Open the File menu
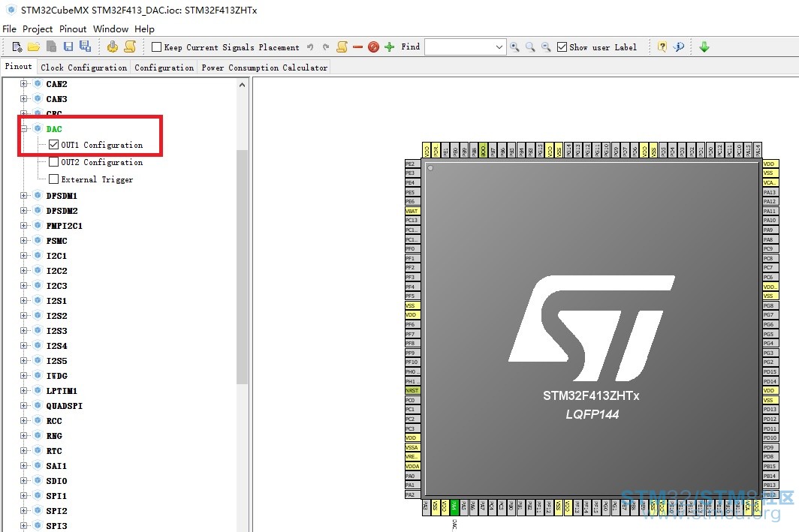799x532 pixels. 10,29
